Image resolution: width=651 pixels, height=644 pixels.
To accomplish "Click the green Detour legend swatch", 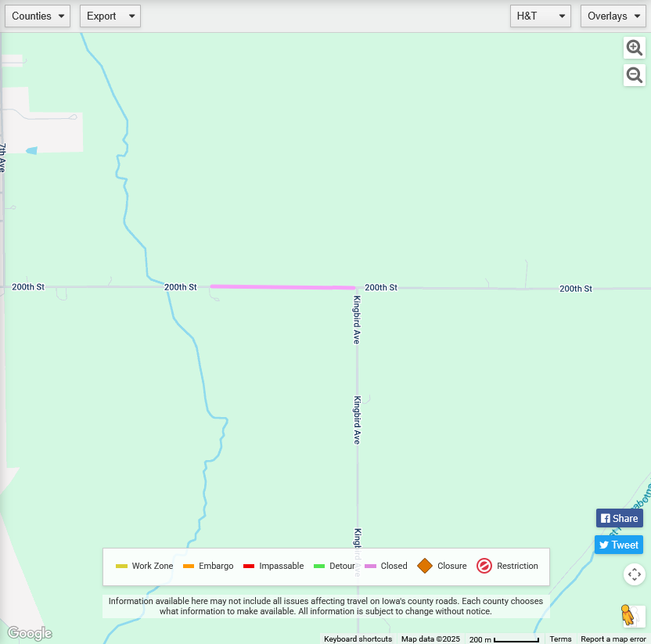I will [319, 566].
